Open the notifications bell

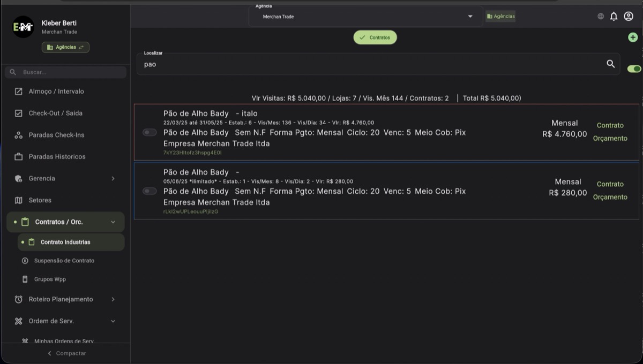[x=614, y=17]
